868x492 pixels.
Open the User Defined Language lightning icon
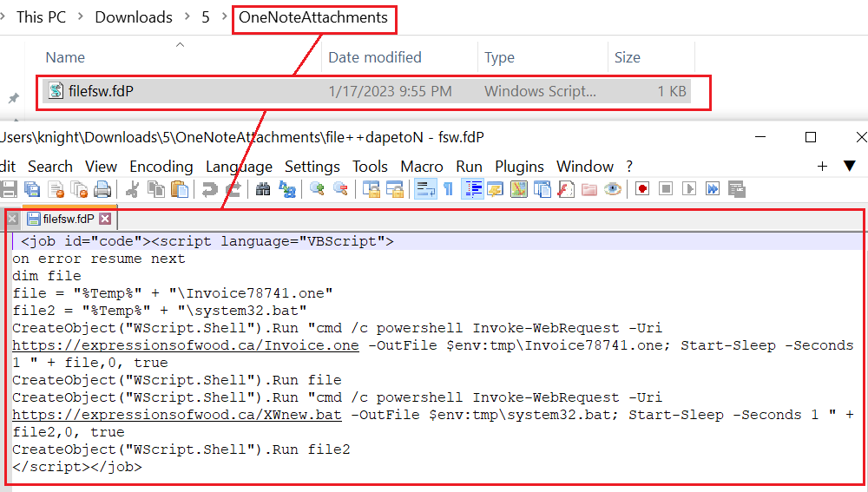click(495, 189)
